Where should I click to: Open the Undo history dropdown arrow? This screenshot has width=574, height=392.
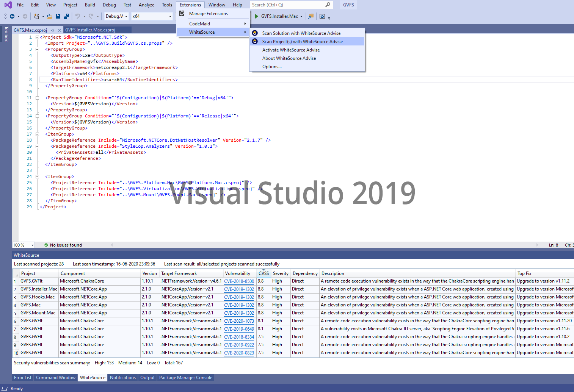pos(84,16)
